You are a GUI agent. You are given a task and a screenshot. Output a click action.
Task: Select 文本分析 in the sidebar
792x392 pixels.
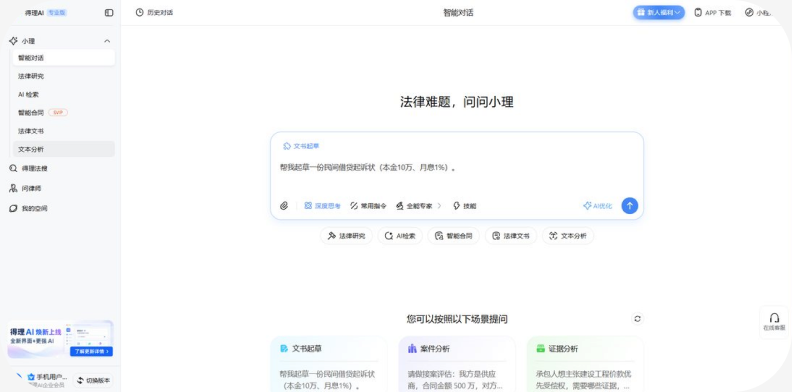pyautogui.click(x=64, y=149)
